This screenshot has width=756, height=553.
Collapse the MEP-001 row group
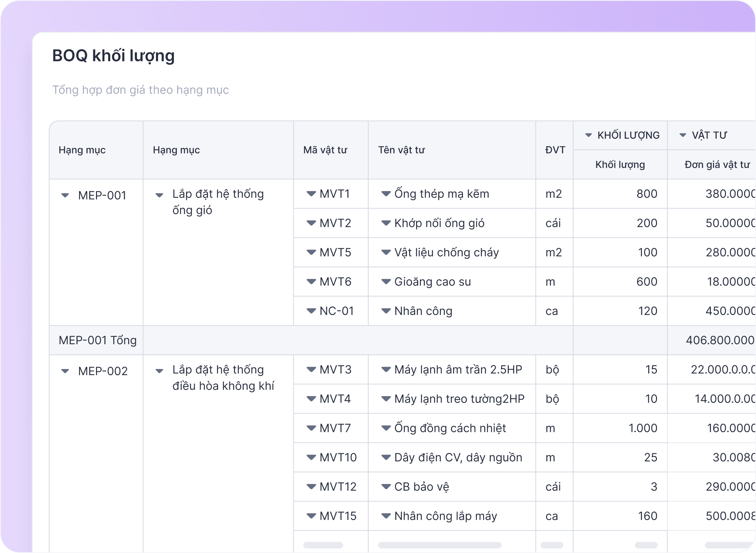point(65,196)
